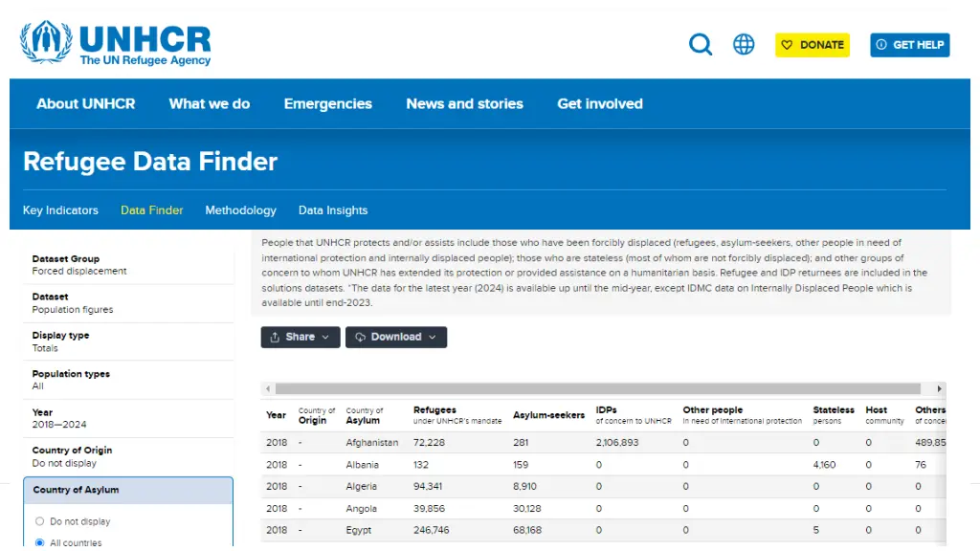Open the Download dropdown
Image resolution: width=980 pixels, height=551 pixels.
396,338
